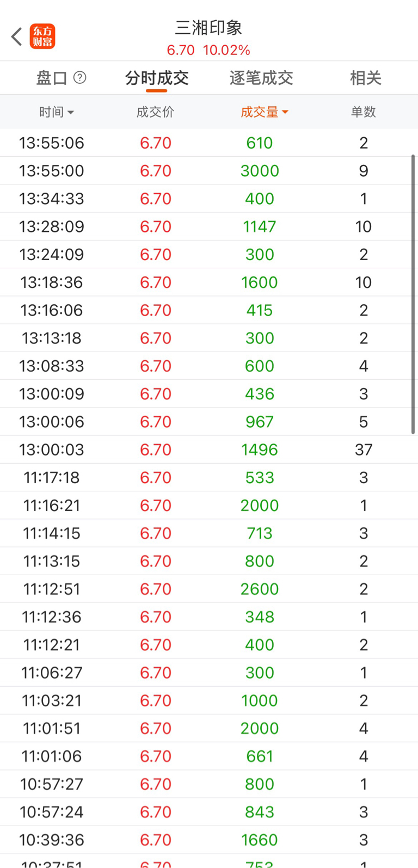Tap the back arrow icon
The width and height of the screenshot is (418, 868).
[x=16, y=37]
